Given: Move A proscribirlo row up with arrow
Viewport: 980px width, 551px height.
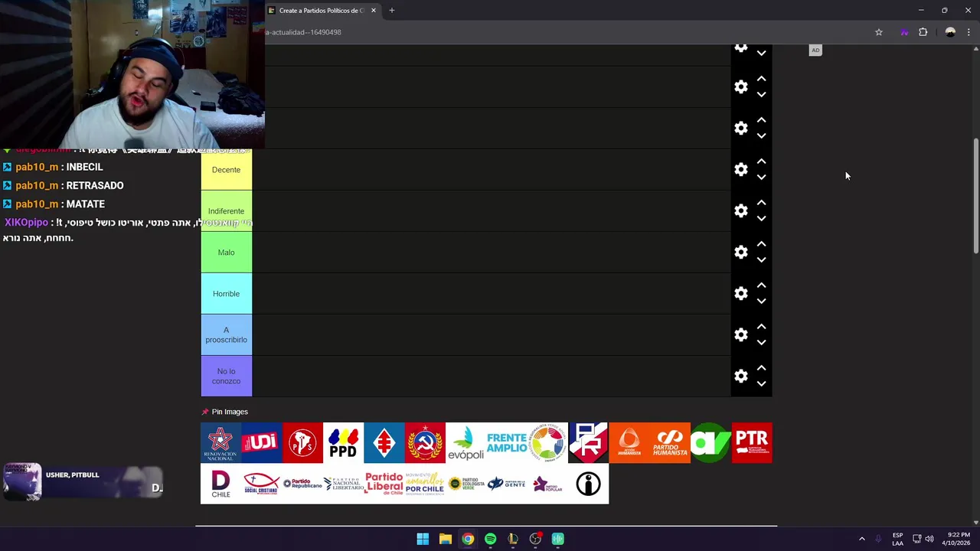Looking at the screenshot, I should click(x=761, y=327).
